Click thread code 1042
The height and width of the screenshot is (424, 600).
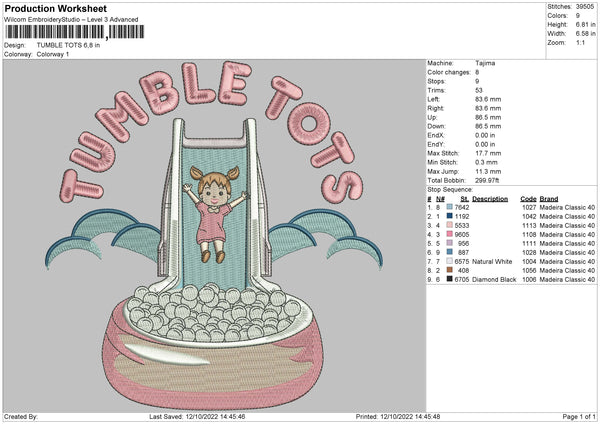click(529, 216)
